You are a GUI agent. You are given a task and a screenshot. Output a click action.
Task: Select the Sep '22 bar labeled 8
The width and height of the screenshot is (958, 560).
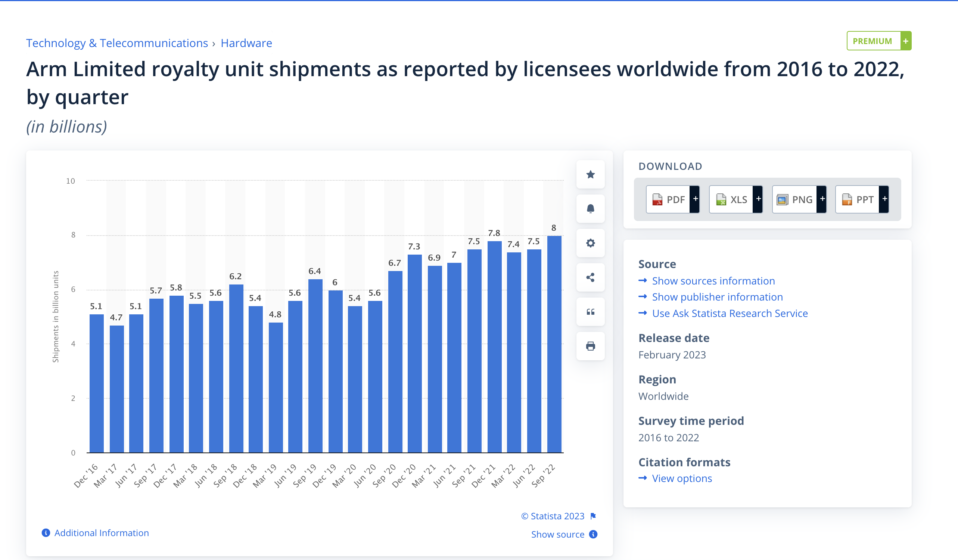point(554,344)
